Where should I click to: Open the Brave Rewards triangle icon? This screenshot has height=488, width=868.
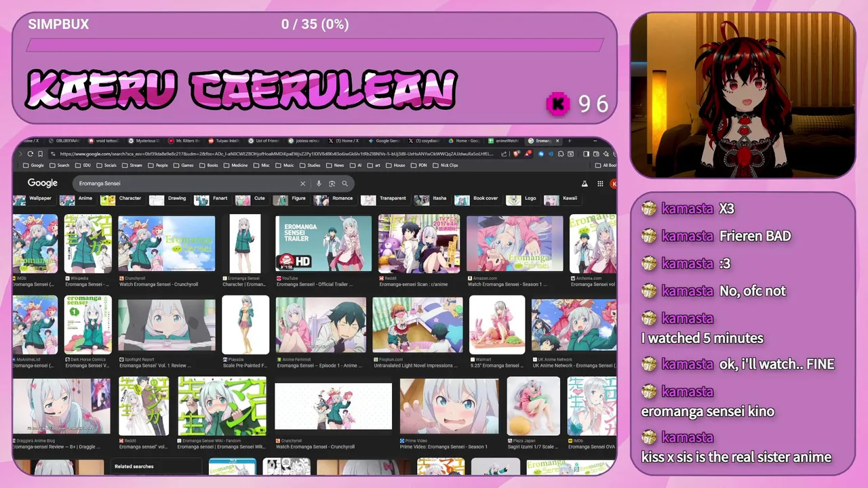tap(528, 154)
